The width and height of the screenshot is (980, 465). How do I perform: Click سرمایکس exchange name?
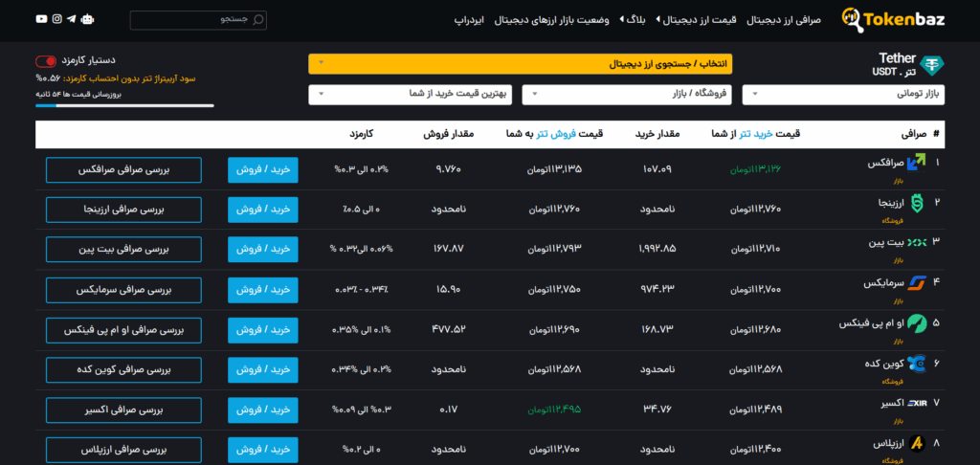(x=883, y=282)
